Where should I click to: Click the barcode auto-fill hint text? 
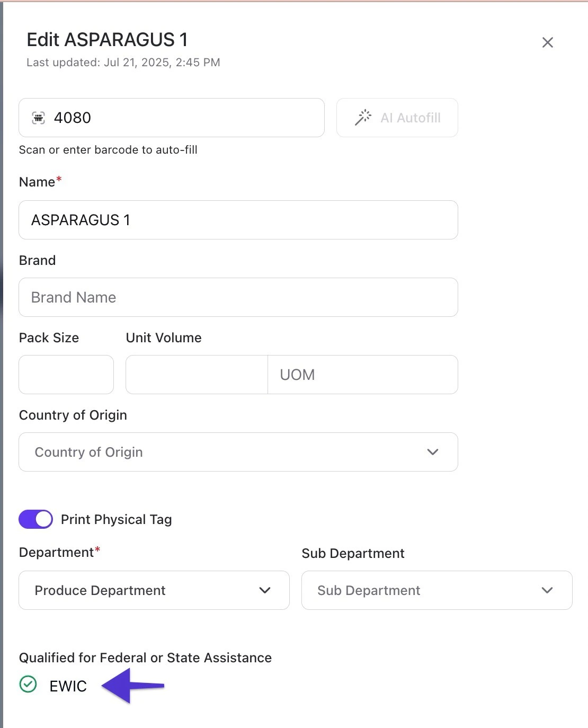click(x=108, y=150)
